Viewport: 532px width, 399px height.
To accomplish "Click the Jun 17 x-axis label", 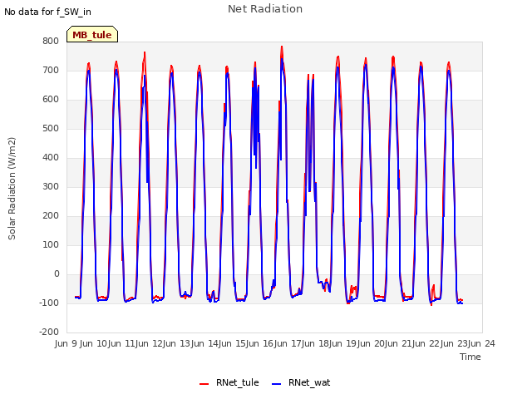I will (x=288, y=343).
